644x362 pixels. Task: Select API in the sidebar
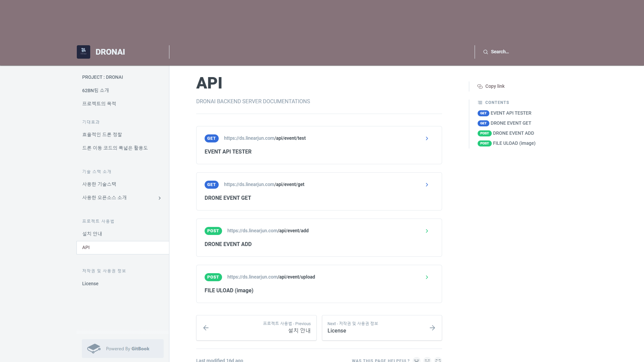[86, 247]
